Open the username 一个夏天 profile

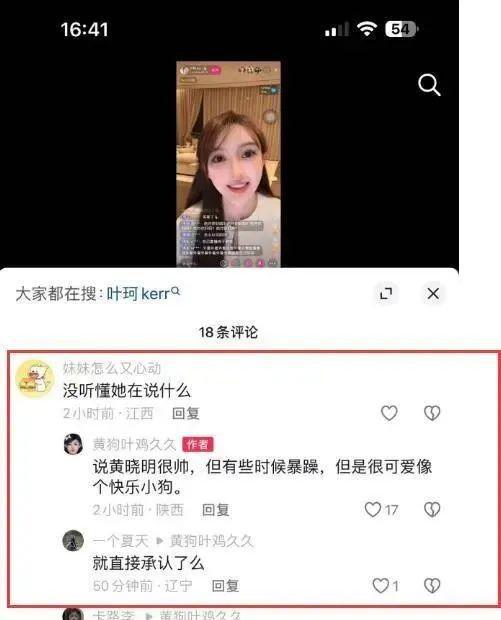[121, 541]
